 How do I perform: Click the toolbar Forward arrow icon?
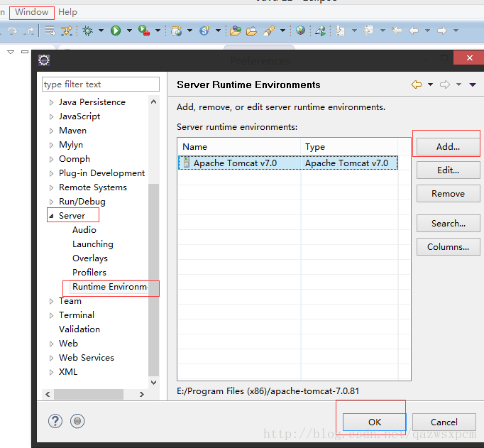442,31
